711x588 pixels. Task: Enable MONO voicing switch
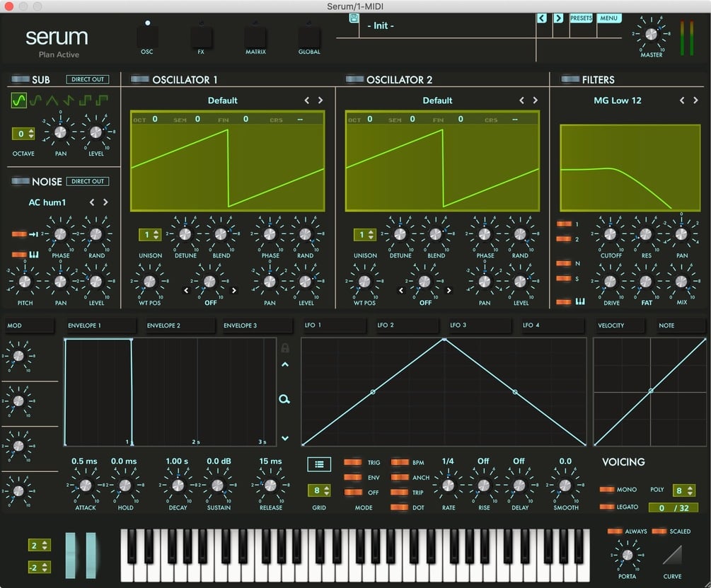(x=607, y=489)
